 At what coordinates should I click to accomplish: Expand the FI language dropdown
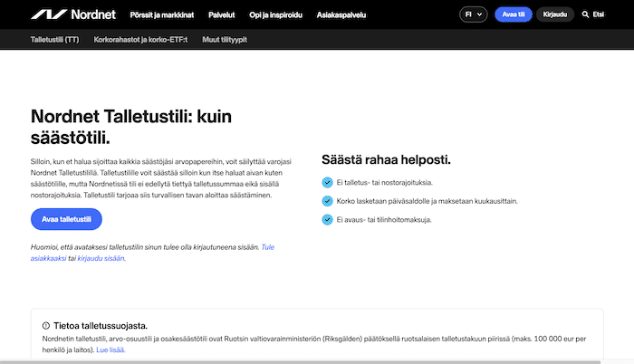tap(473, 14)
